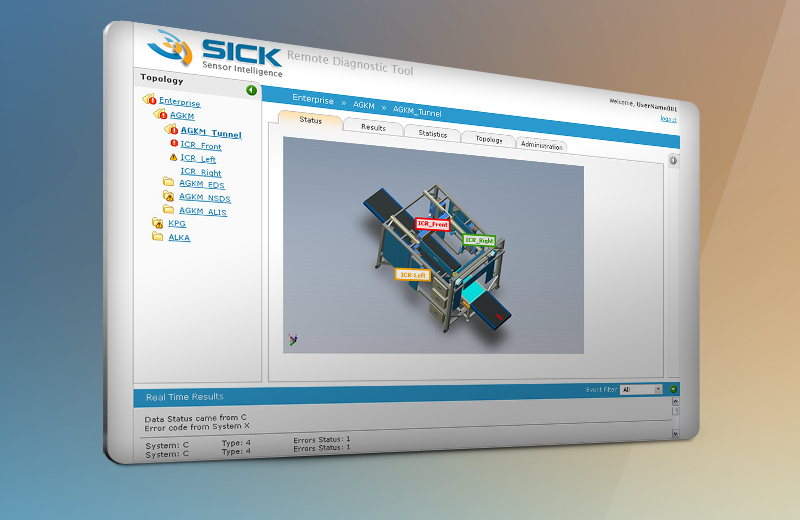Switch to the Statistics tab

tap(433, 134)
